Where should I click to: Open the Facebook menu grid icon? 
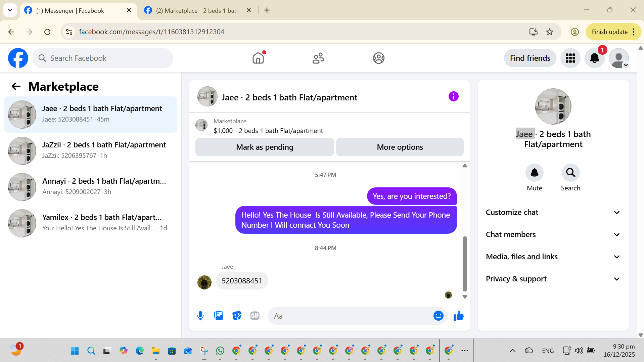pyautogui.click(x=570, y=58)
